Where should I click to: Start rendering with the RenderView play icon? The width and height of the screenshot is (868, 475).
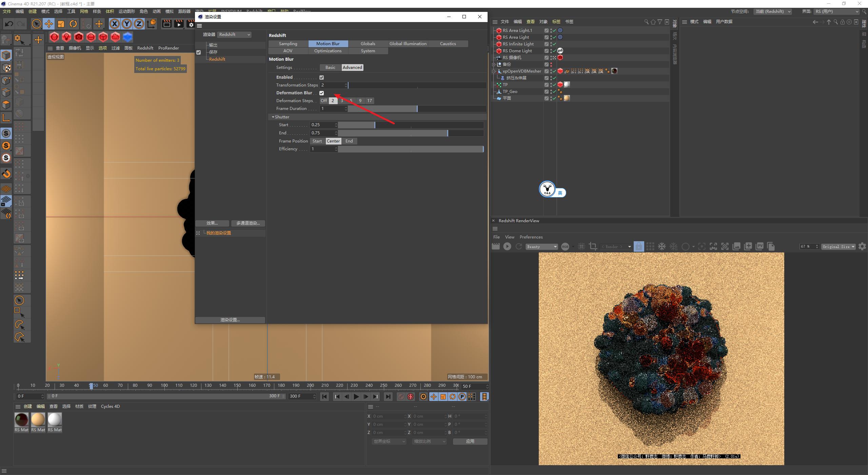[x=507, y=246]
